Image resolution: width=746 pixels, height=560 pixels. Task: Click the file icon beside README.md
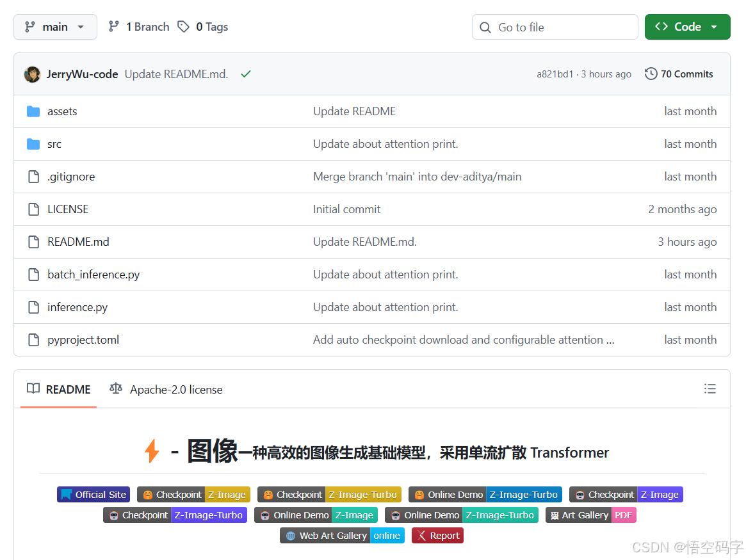34,242
